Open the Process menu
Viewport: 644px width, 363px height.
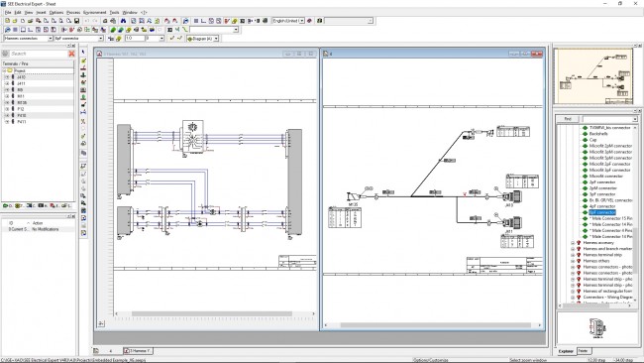[73, 12]
